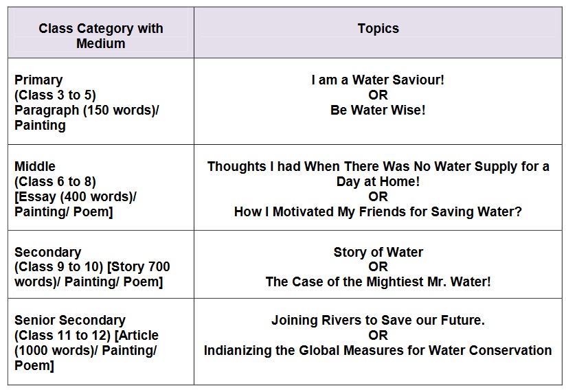Viewport: 566px width, 392px height.
Task: Click the "[Essay (400 words)/" line
Action: [76, 197]
